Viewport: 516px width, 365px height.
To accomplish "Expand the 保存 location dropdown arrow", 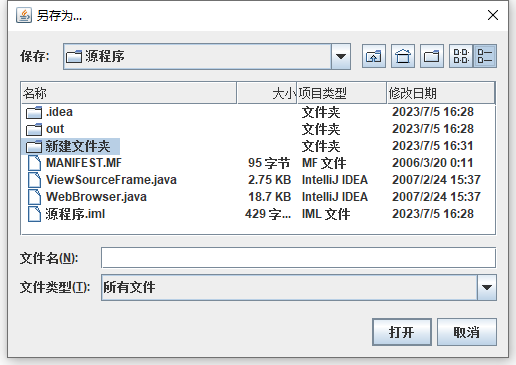I will (x=341, y=56).
